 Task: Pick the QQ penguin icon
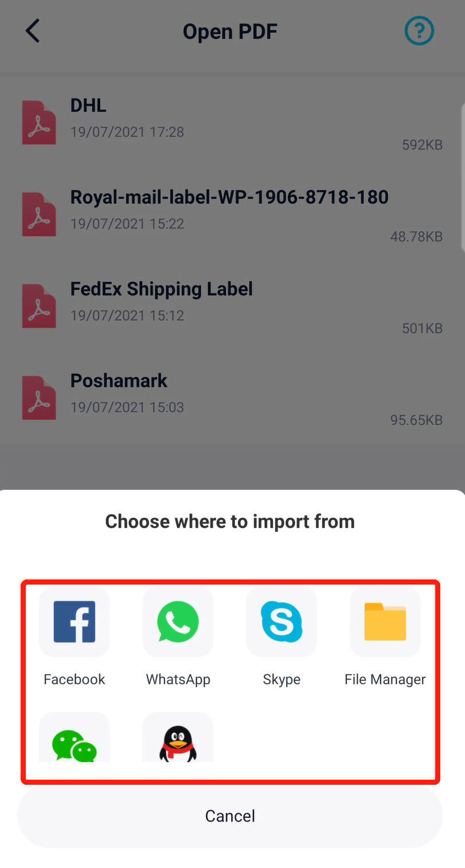[x=178, y=737]
